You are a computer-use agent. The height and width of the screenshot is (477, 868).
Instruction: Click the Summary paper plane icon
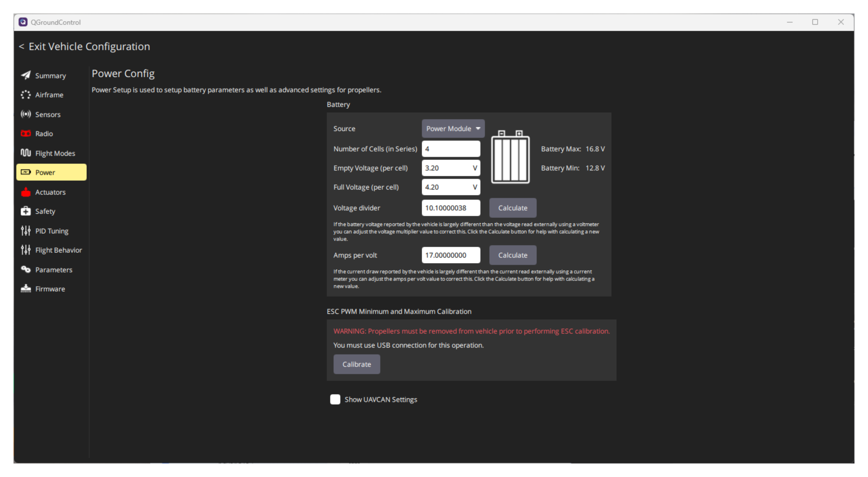click(26, 75)
